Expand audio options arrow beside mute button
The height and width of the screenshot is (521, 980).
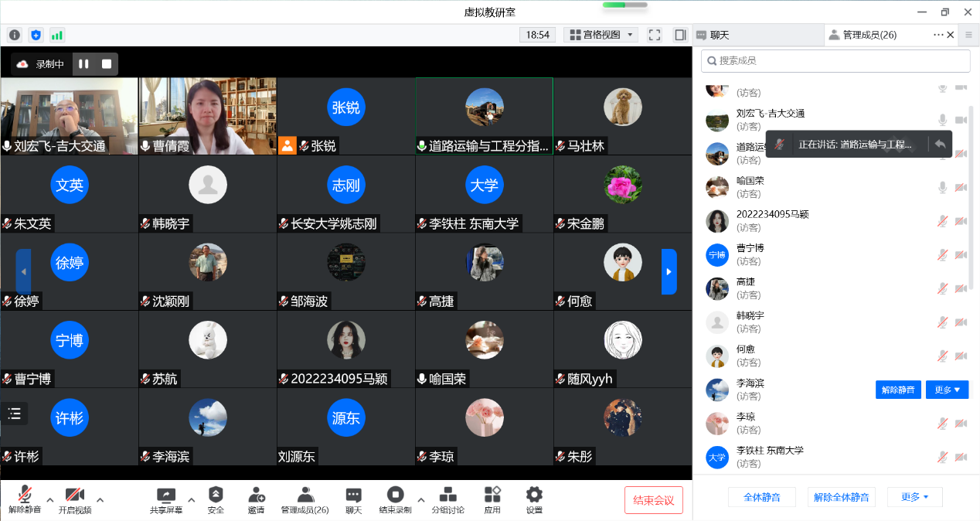(50, 499)
